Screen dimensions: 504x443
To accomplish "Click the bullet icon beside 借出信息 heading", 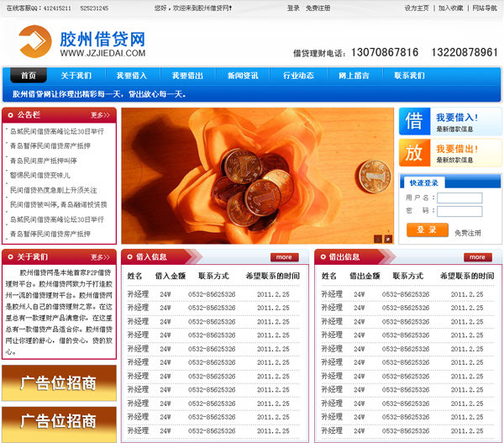I will (323, 257).
